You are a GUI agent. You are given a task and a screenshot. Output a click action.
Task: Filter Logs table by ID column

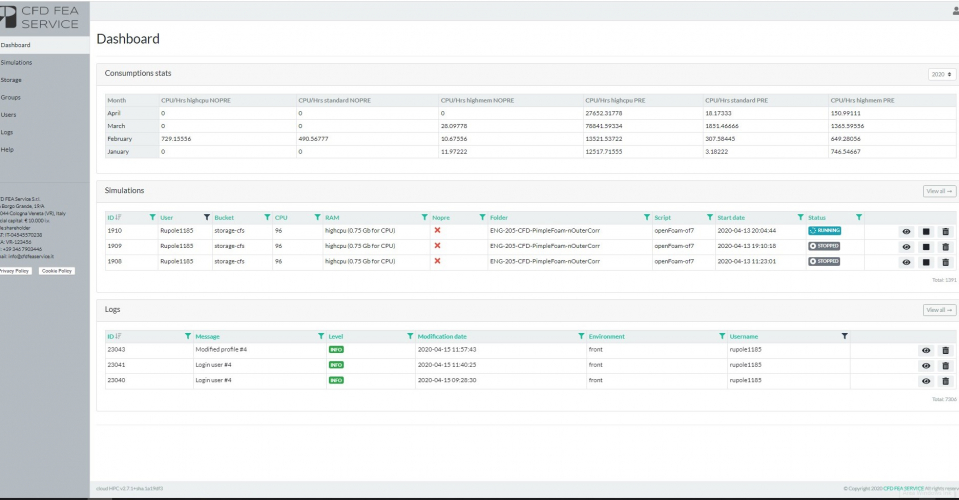coord(188,336)
